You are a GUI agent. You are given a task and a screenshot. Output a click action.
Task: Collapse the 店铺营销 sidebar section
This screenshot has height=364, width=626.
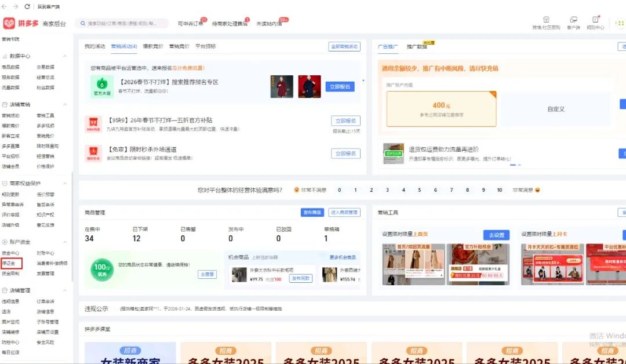pos(65,104)
